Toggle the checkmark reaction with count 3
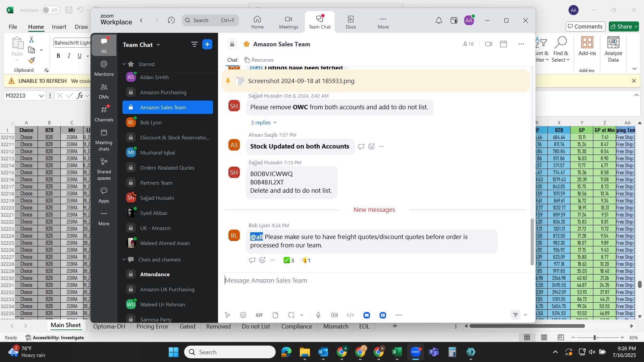This screenshot has height=362, width=644. pos(289,260)
